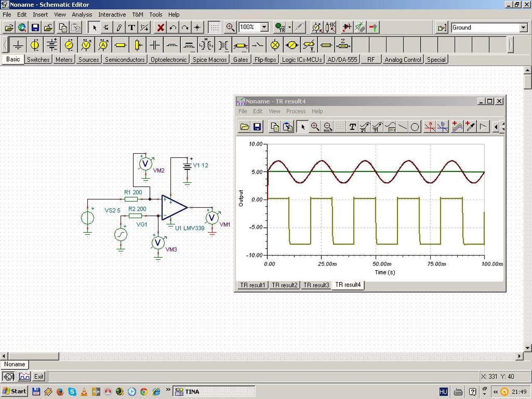
Task: Save diagram using result window floppy icon
Action: [257, 127]
